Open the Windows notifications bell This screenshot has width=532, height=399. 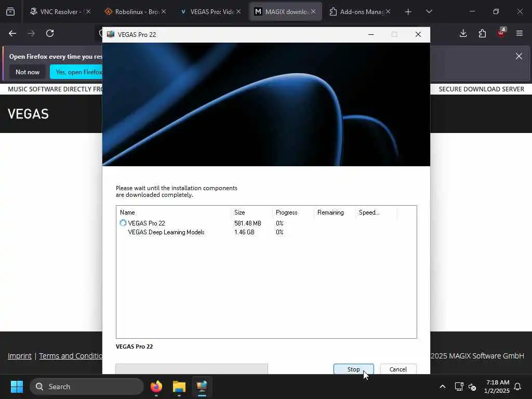[x=518, y=387]
